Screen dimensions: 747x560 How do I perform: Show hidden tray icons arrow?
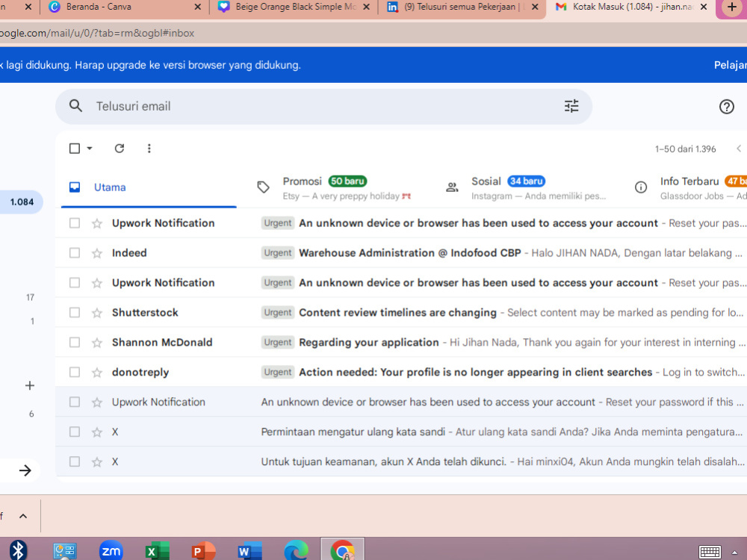pos(734,553)
